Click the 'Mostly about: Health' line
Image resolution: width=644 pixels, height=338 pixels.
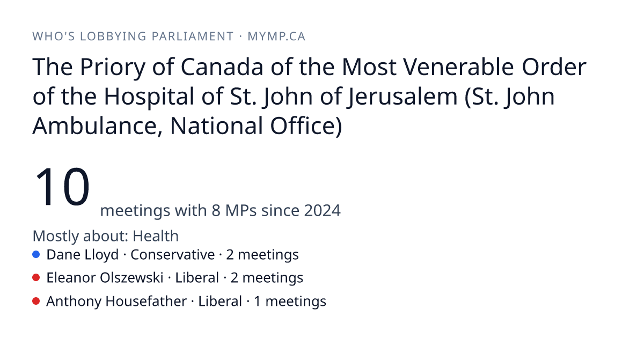click(x=106, y=236)
